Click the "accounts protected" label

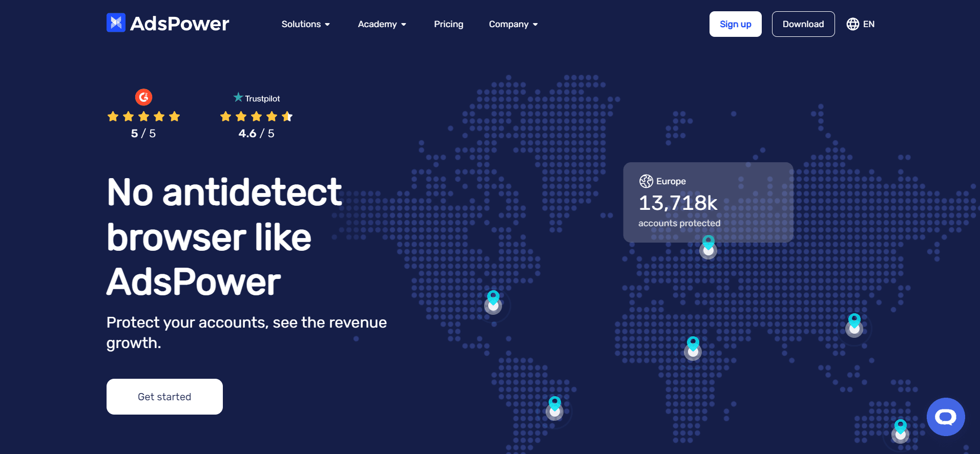tap(679, 223)
